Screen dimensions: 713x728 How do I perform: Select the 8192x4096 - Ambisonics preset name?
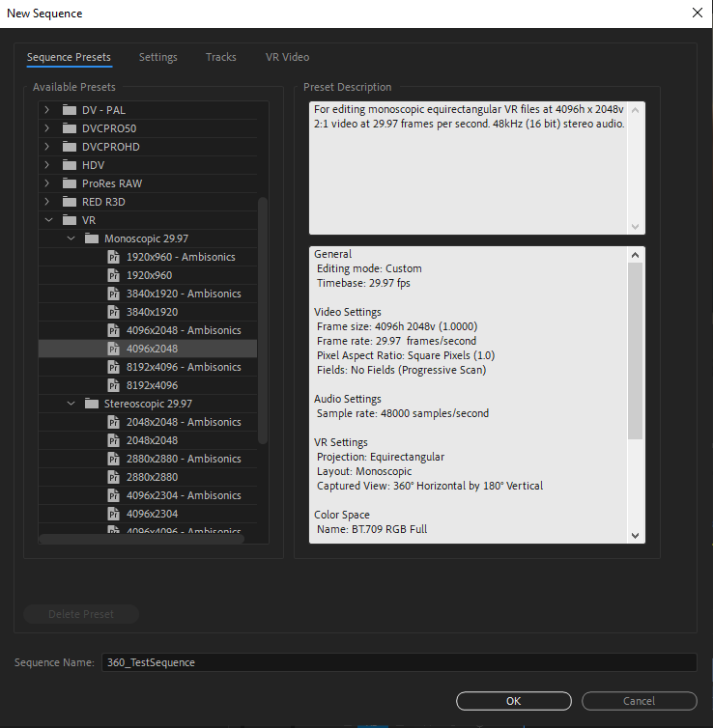(184, 367)
